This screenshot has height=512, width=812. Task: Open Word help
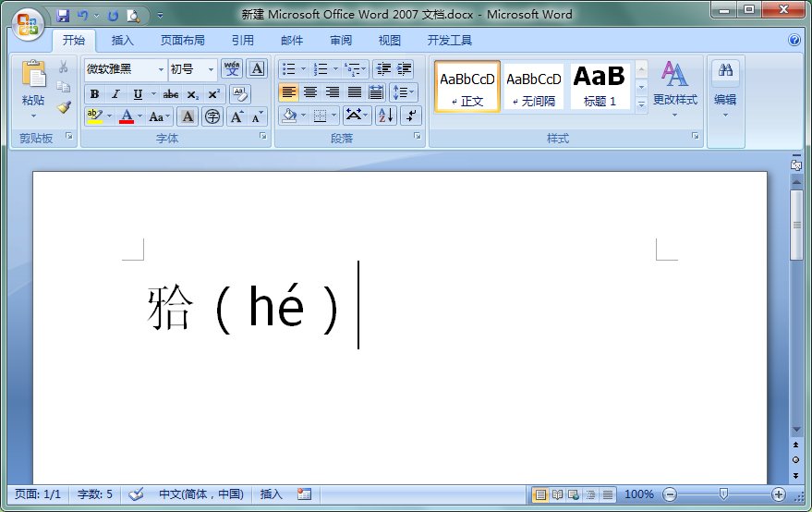pyautogui.click(x=794, y=40)
